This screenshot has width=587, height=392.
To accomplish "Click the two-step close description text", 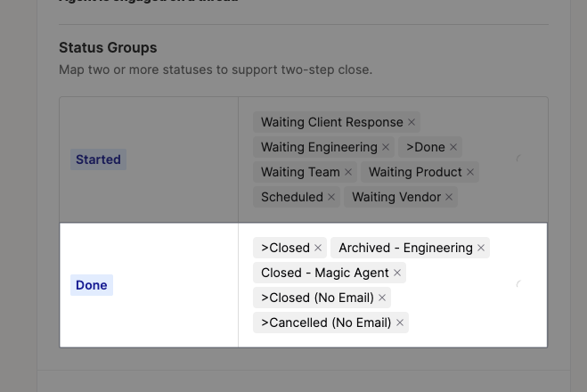I will point(216,69).
